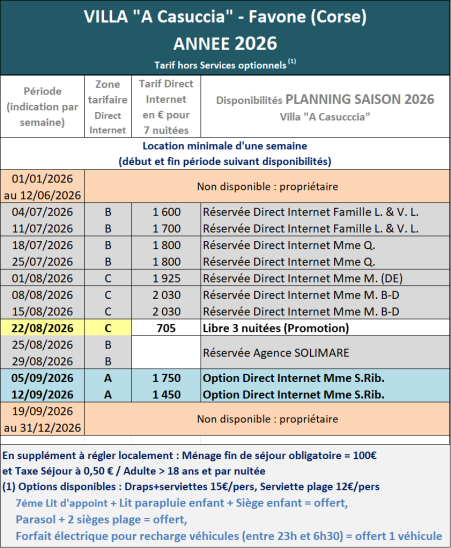Image resolution: width=451 pixels, height=548 pixels.
Task: Select 'Libre 3 nuitées (Promotion)' cell
Action: pos(325,328)
